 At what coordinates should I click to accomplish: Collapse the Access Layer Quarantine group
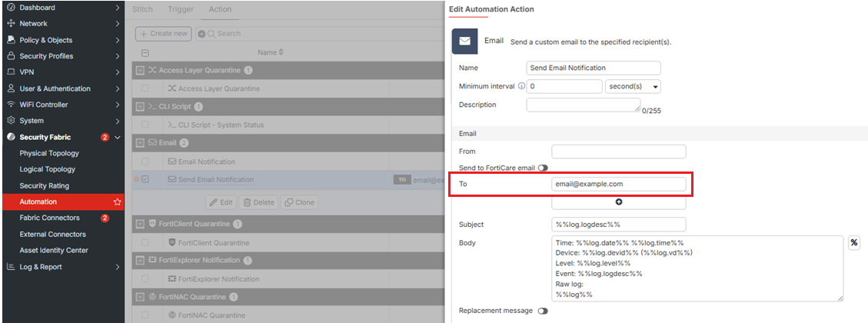(x=140, y=70)
